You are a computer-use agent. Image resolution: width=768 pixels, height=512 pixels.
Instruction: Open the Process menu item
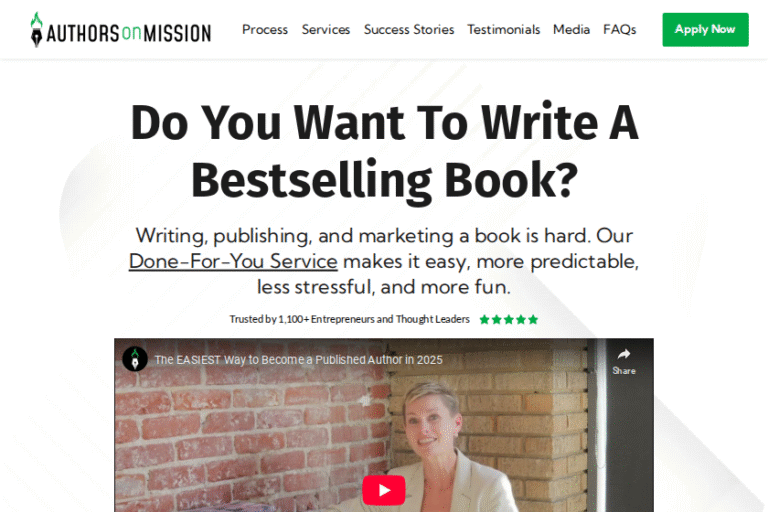(265, 29)
